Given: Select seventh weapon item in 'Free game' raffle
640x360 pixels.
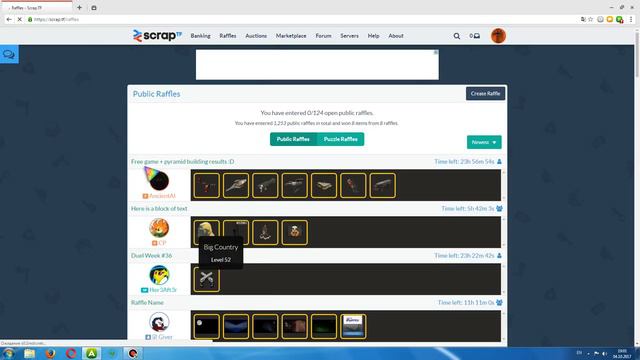Looking at the screenshot, I should (383, 185).
